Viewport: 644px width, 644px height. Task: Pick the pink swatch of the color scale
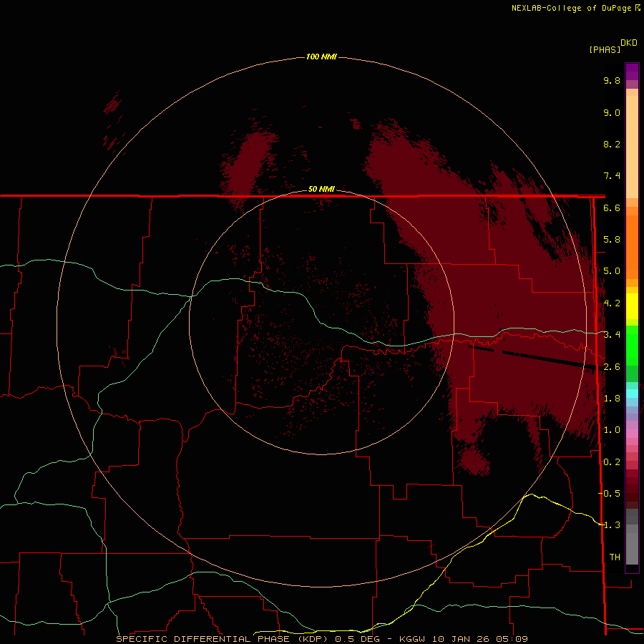(x=632, y=433)
